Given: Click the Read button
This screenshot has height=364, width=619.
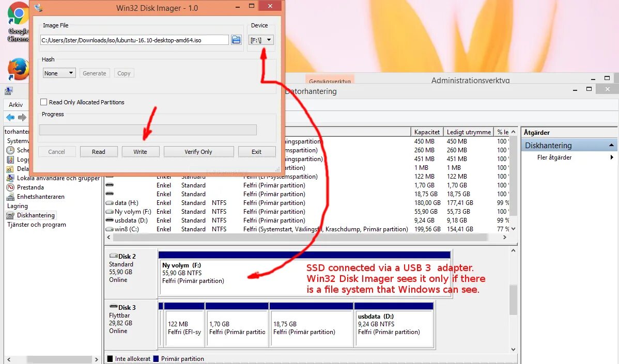Looking at the screenshot, I should point(99,152).
